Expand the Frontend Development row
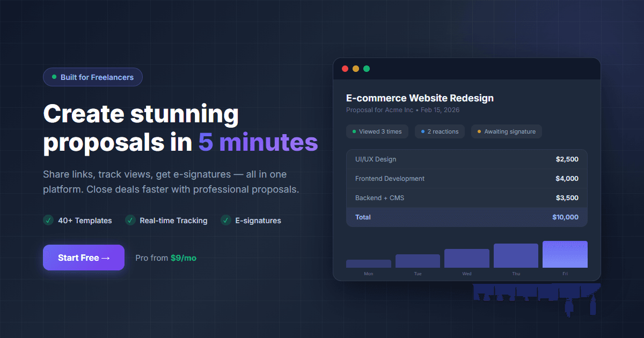 pos(467,178)
